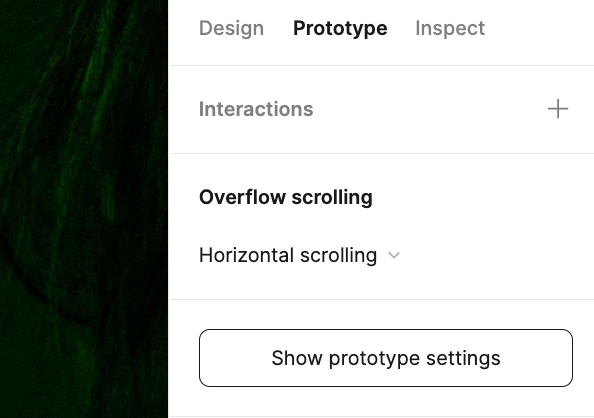Expand the overflow scrolling direction options
This screenshot has height=418, width=594.
[299, 255]
